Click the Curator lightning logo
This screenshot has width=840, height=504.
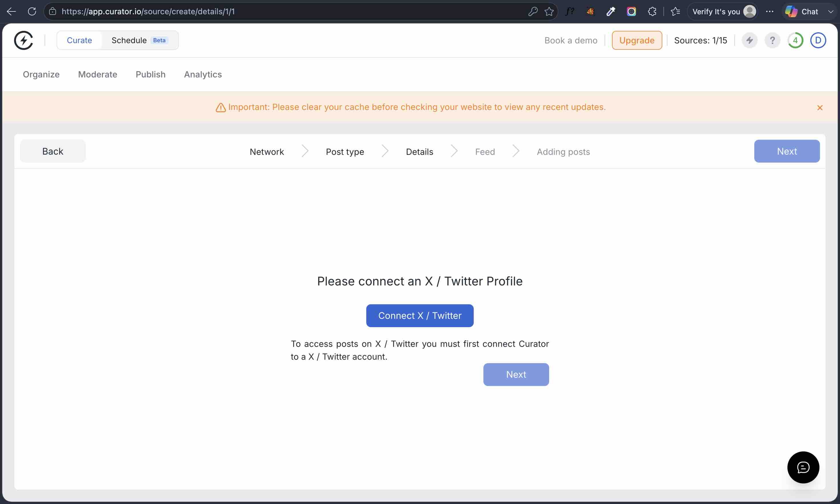pos(23,40)
